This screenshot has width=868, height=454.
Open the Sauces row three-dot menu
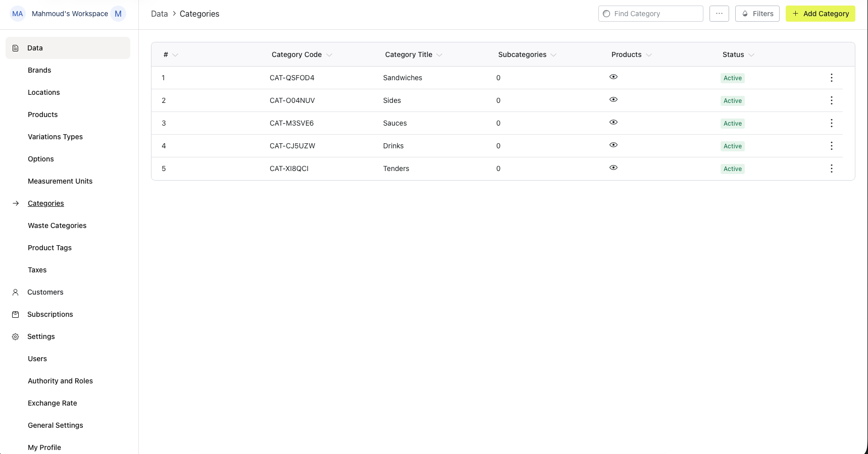click(831, 123)
